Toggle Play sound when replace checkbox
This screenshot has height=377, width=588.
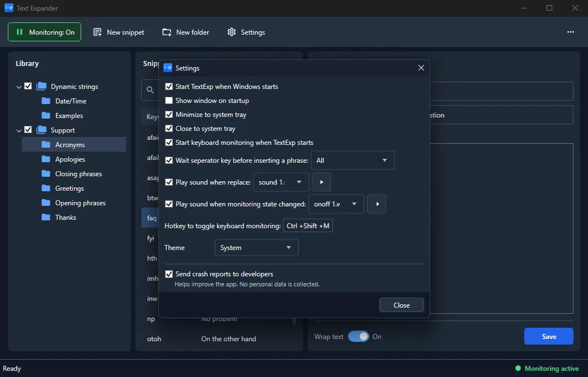point(169,182)
